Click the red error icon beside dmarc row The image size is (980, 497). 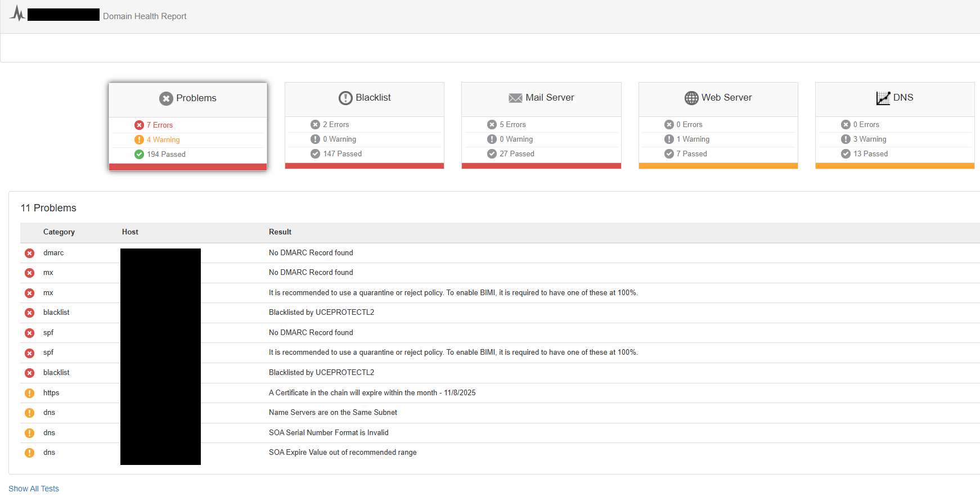pos(29,253)
